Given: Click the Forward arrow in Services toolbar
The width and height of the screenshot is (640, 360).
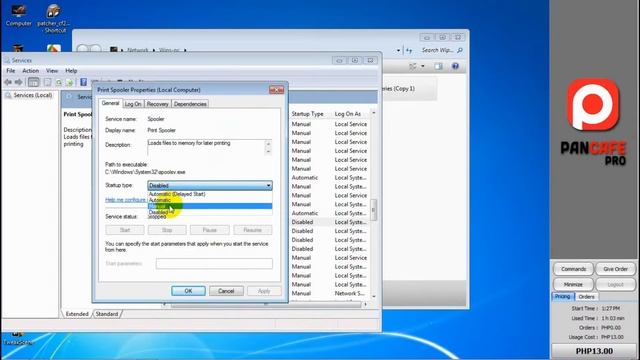Looking at the screenshot, I should pos(18,82).
